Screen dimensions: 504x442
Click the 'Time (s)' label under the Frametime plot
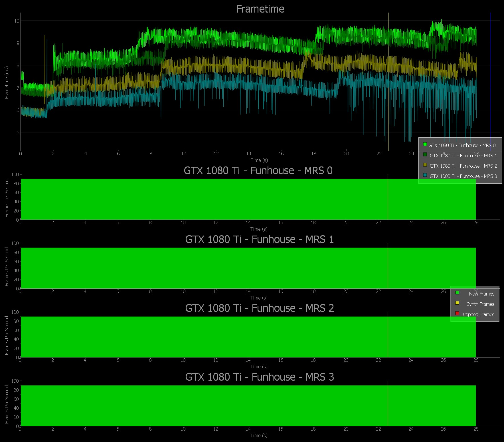pos(259,160)
